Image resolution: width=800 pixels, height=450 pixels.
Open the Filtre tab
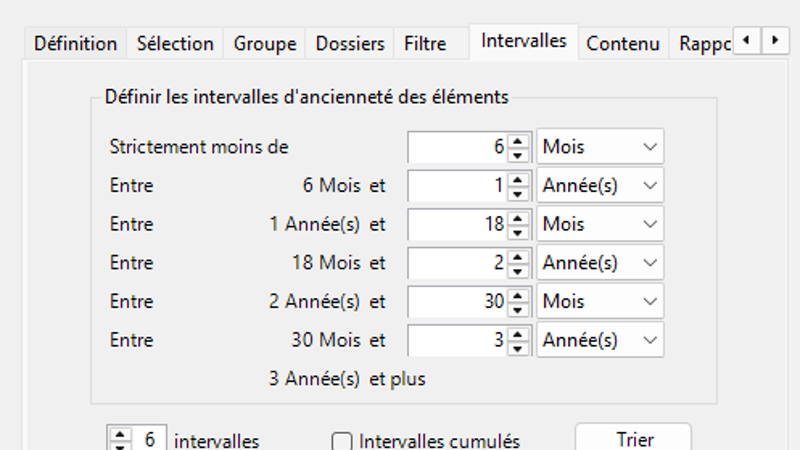pos(425,44)
